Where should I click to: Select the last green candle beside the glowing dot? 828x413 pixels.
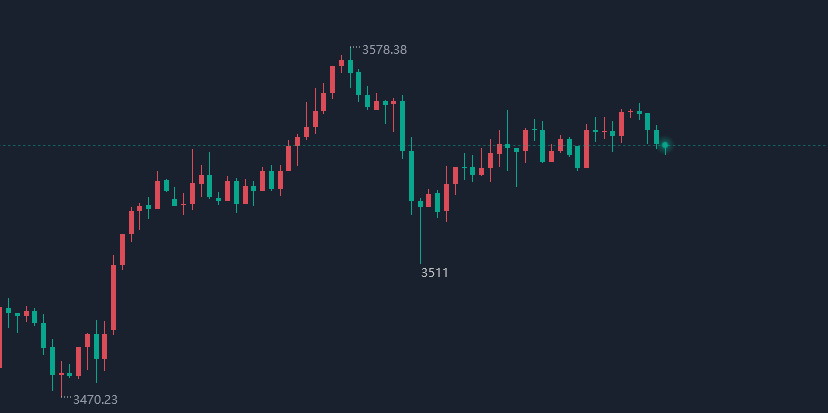pyautogui.click(x=657, y=137)
